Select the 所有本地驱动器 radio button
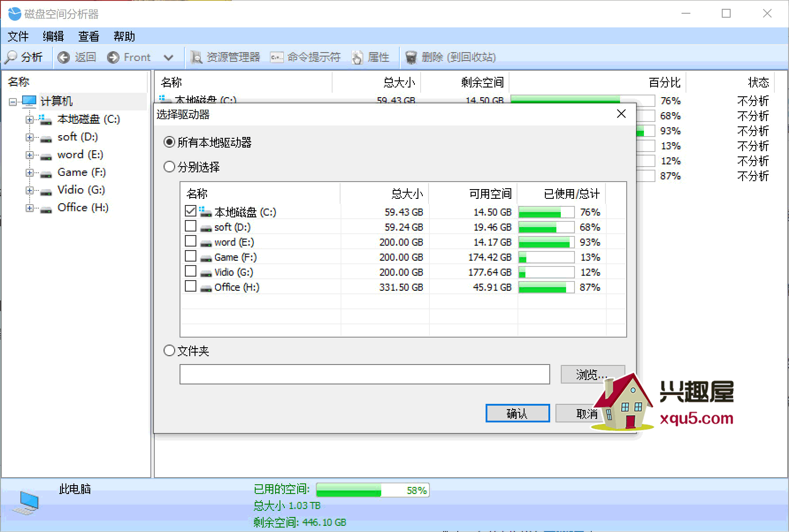The height and width of the screenshot is (532, 789). click(169, 142)
